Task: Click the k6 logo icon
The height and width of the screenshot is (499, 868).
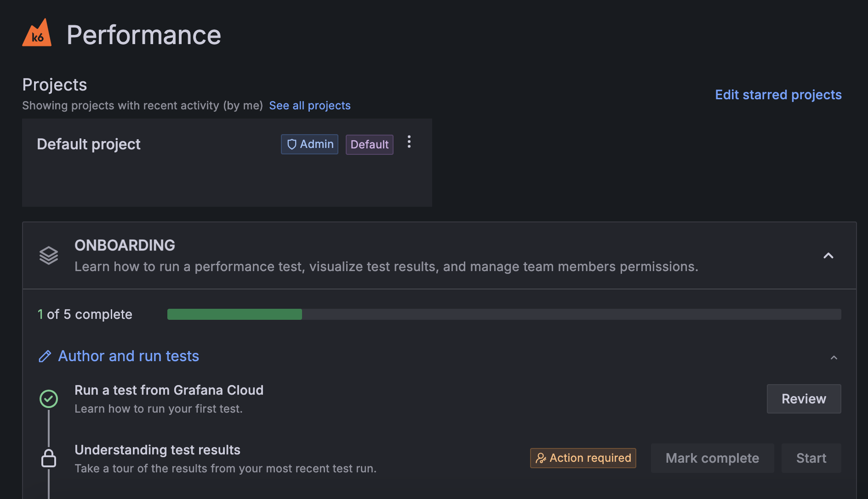Action: click(37, 33)
